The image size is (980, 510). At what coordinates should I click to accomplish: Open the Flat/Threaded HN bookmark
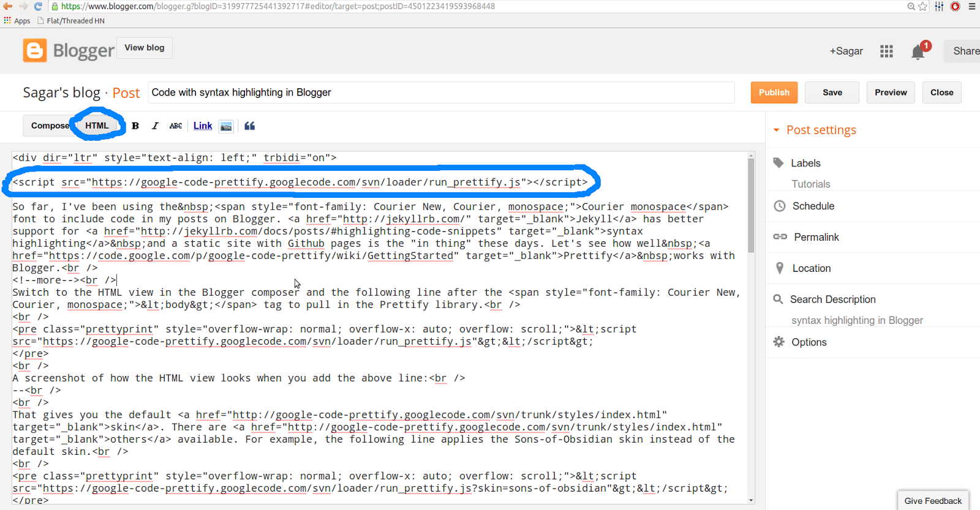point(71,21)
